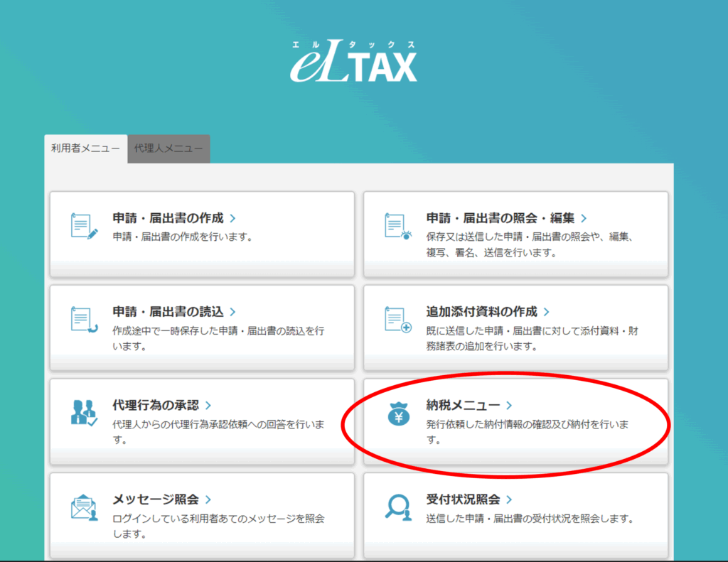Open メッセージ照会 link

[156, 499]
